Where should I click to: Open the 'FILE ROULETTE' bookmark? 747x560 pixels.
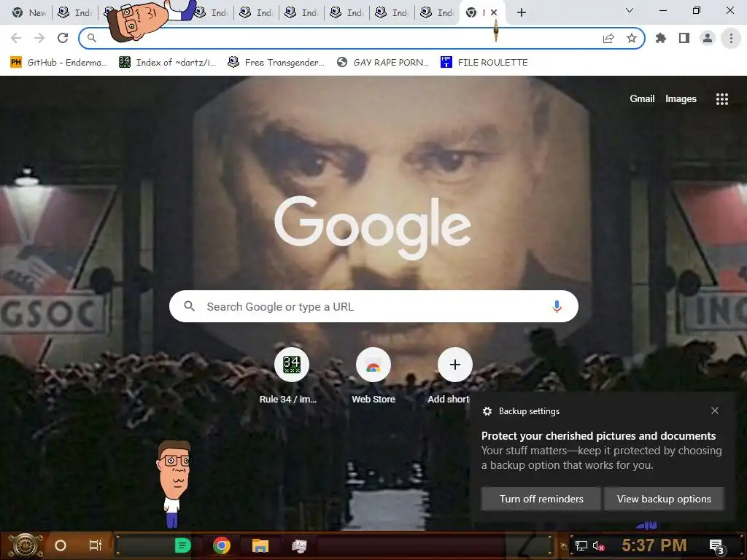click(484, 63)
